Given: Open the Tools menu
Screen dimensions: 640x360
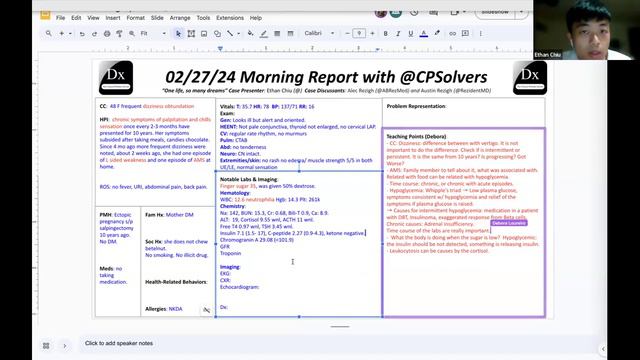Looking at the screenshot, I should coord(203,18).
